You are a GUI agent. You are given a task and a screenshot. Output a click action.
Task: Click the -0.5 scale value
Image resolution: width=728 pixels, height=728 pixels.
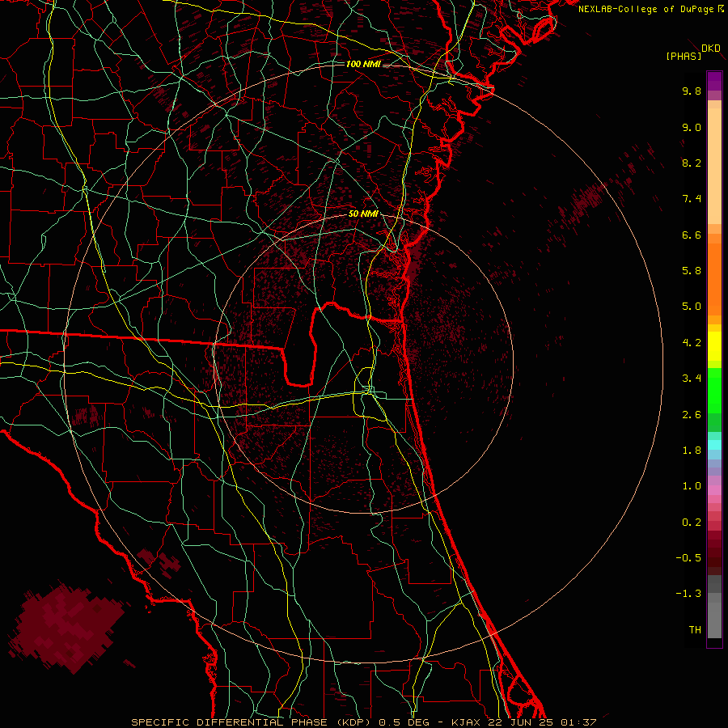pos(688,558)
